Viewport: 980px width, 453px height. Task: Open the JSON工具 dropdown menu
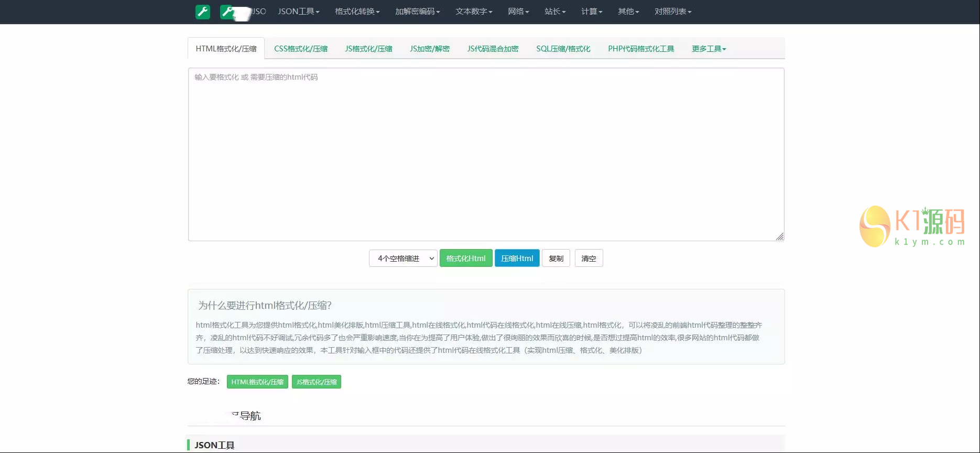[298, 12]
